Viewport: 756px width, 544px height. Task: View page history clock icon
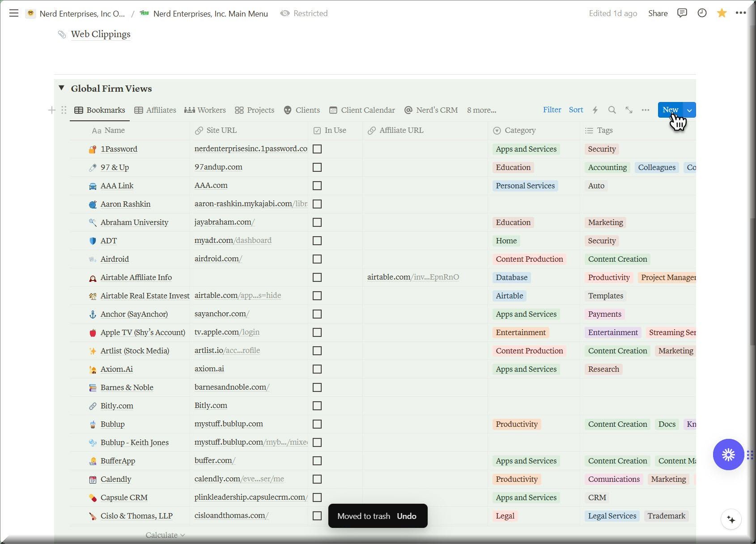702,13
